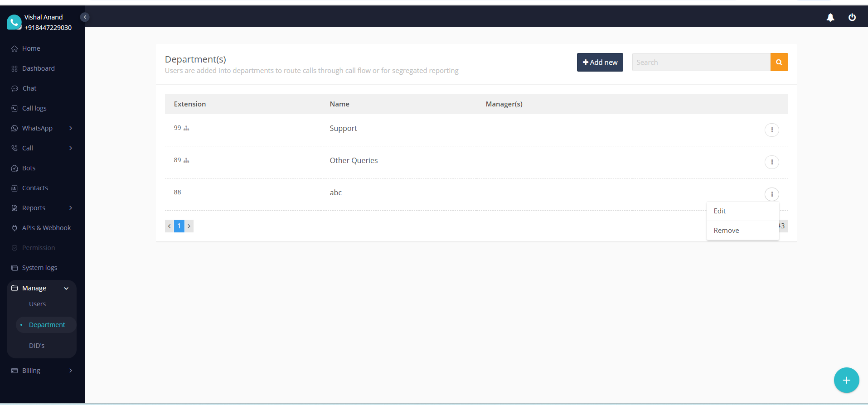Click the orange search magnifier button
The height and width of the screenshot is (405, 868).
click(779, 62)
